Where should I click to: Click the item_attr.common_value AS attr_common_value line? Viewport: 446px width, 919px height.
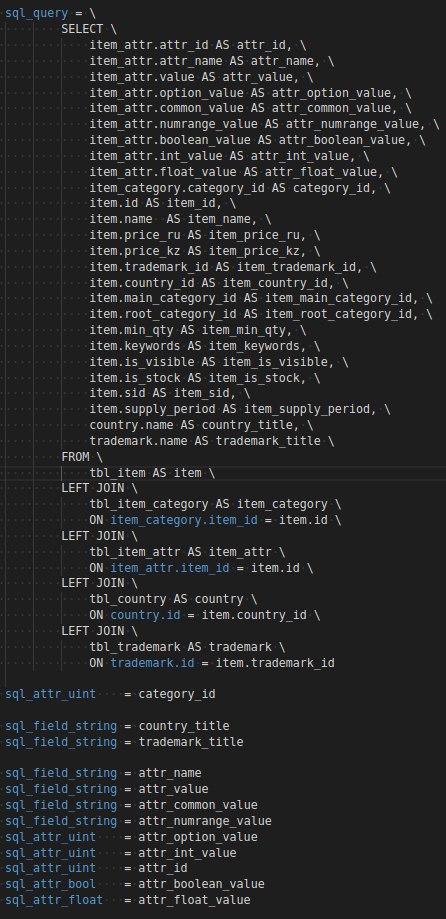point(250,108)
